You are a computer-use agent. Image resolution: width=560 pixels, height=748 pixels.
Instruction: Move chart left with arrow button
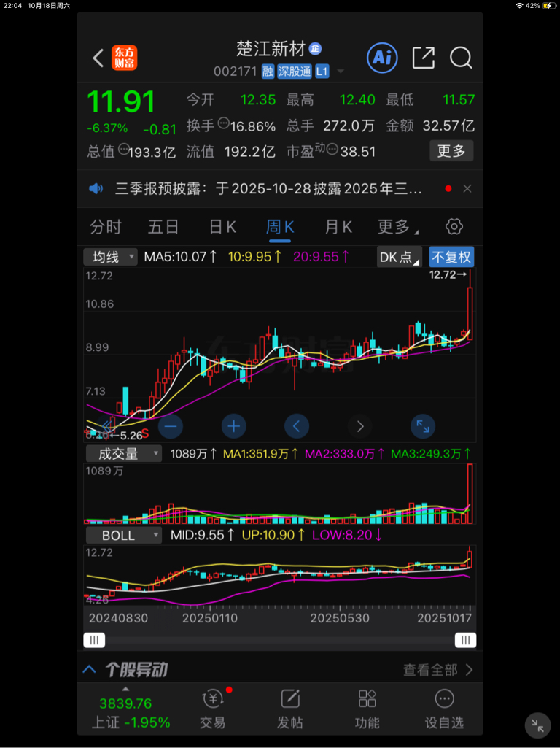(297, 426)
